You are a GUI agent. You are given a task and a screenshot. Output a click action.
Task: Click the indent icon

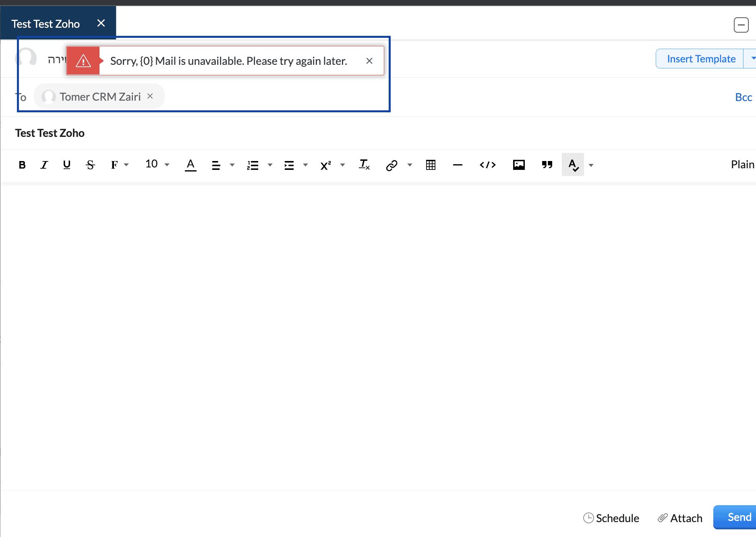(x=289, y=165)
